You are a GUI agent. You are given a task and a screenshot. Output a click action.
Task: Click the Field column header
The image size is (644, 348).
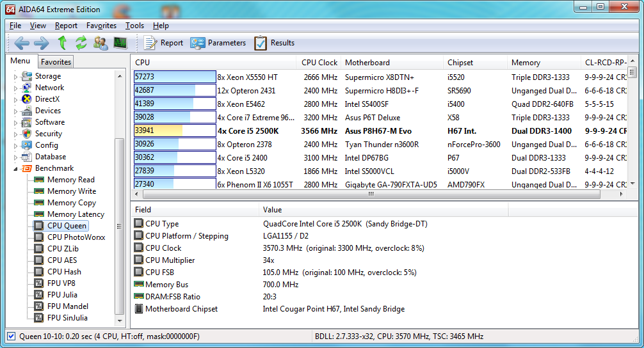coord(194,210)
